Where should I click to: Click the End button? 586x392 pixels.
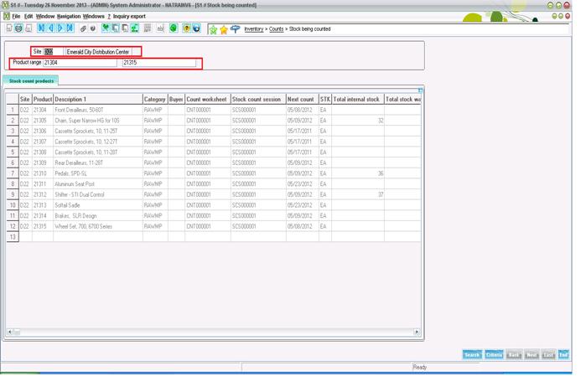pos(563,355)
